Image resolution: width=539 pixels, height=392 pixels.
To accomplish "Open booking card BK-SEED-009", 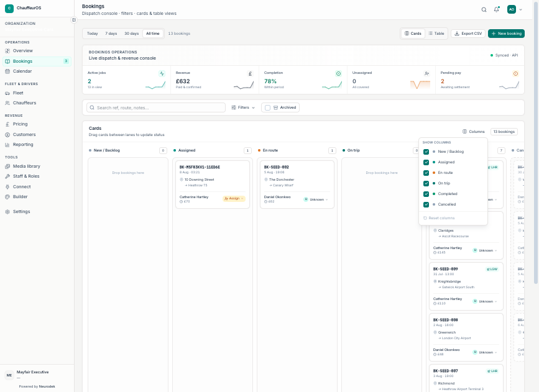I will tap(466, 286).
